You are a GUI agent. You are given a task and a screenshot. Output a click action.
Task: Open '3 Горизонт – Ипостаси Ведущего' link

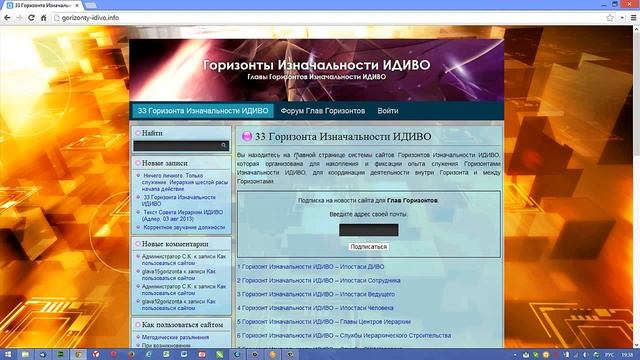(316, 294)
